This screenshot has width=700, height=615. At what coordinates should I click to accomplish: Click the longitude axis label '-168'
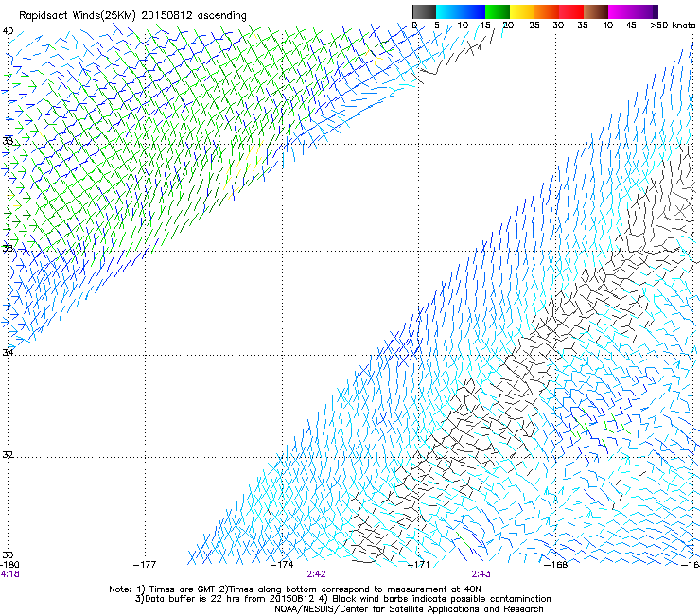click(556, 565)
